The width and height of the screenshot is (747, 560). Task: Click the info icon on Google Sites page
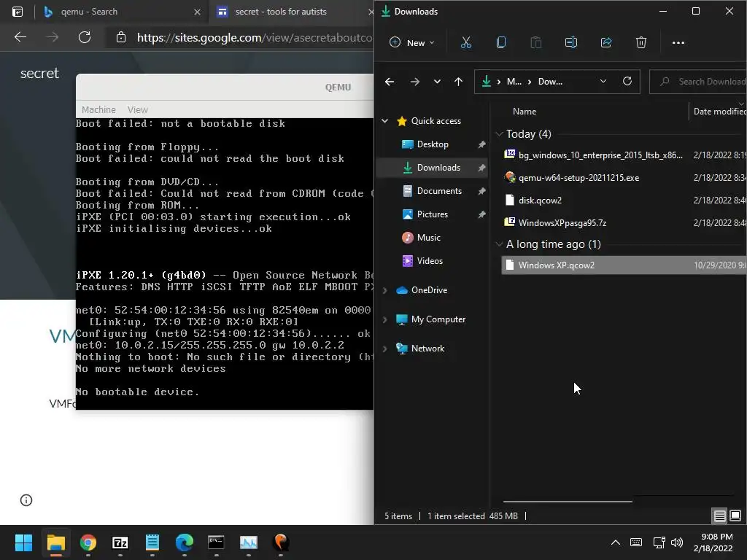pos(26,500)
